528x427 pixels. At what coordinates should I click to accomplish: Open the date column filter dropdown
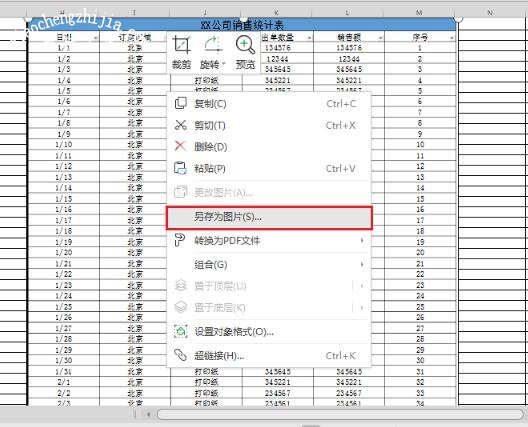click(95, 38)
